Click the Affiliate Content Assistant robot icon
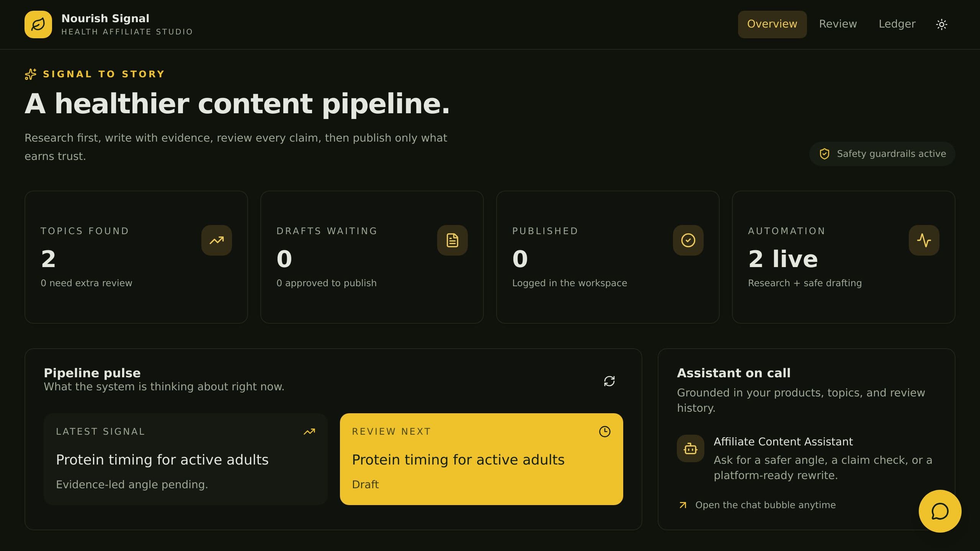Image resolution: width=980 pixels, height=551 pixels. pos(691,448)
